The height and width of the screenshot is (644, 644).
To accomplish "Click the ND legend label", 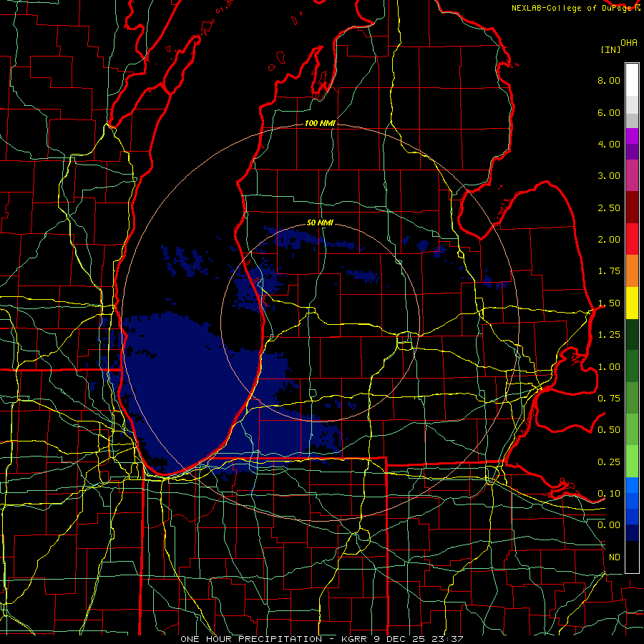I will tap(615, 557).
